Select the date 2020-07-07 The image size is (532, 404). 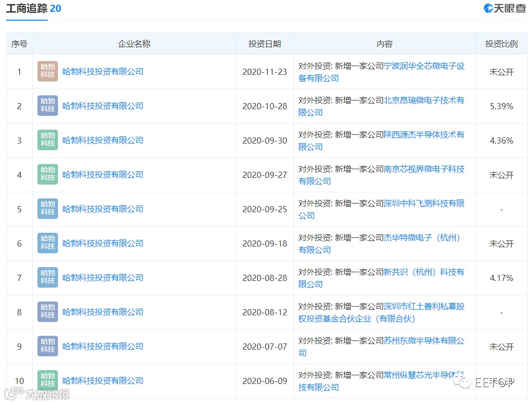[x=265, y=347]
